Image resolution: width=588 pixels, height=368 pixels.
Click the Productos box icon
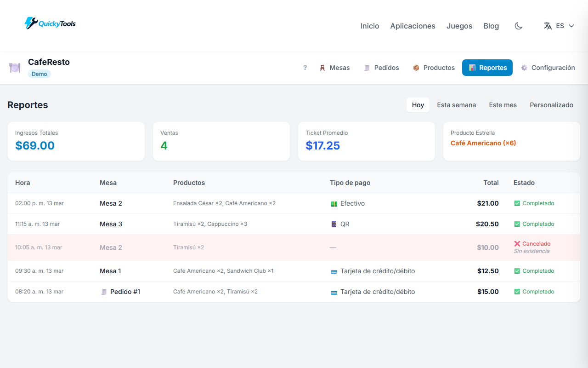416,68
